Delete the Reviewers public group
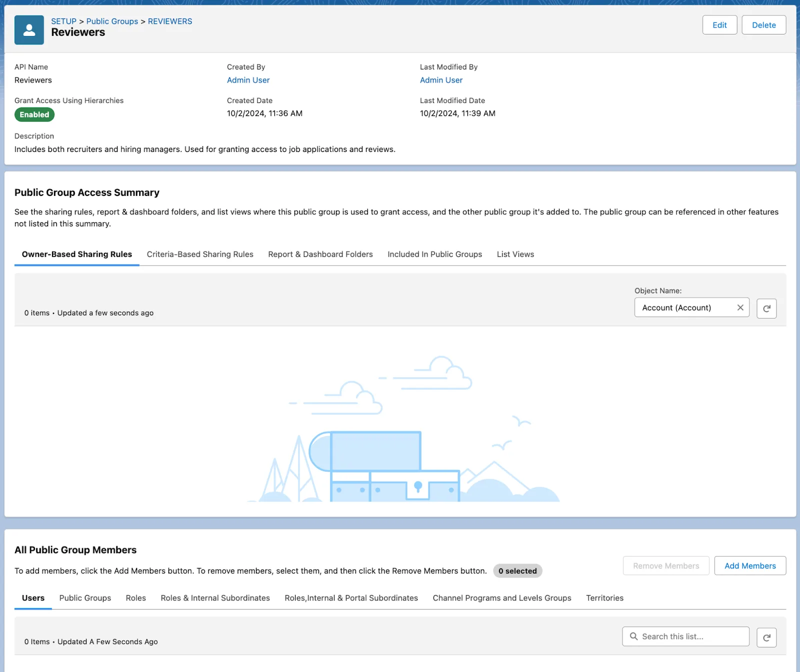The height and width of the screenshot is (672, 800). (763, 25)
